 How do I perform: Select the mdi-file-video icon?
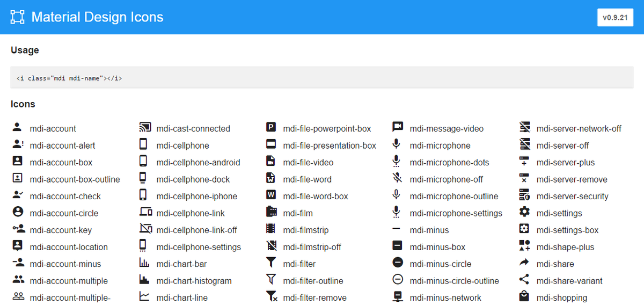click(271, 161)
